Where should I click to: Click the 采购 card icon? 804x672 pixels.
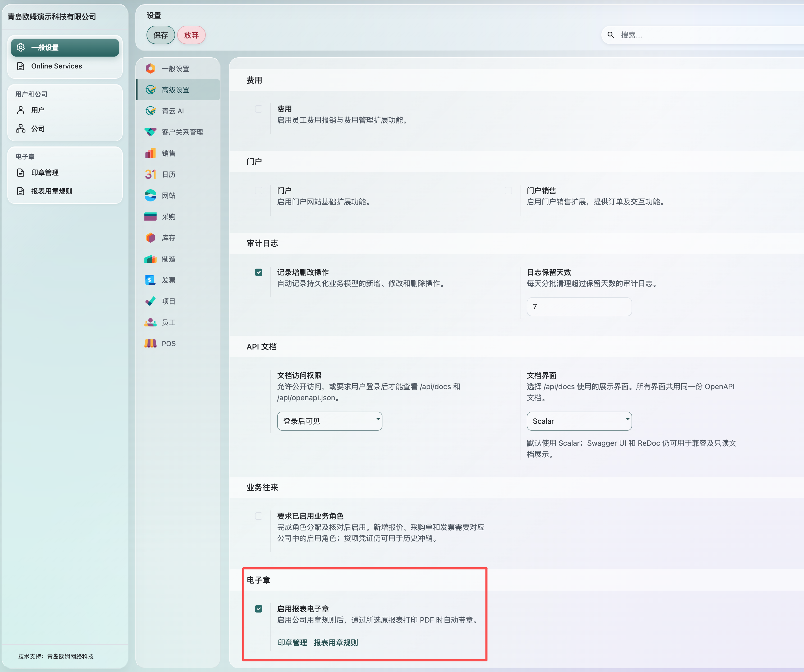(x=150, y=217)
